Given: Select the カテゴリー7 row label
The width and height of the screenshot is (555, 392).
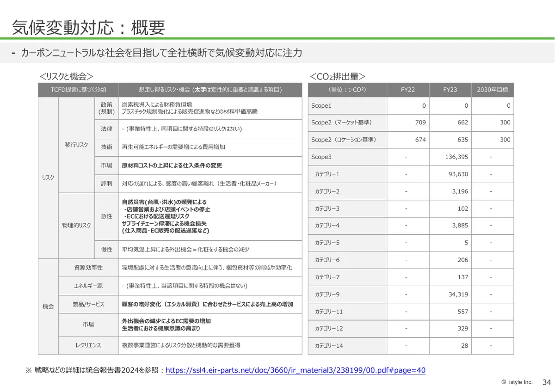Looking at the screenshot, I should (327, 277).
